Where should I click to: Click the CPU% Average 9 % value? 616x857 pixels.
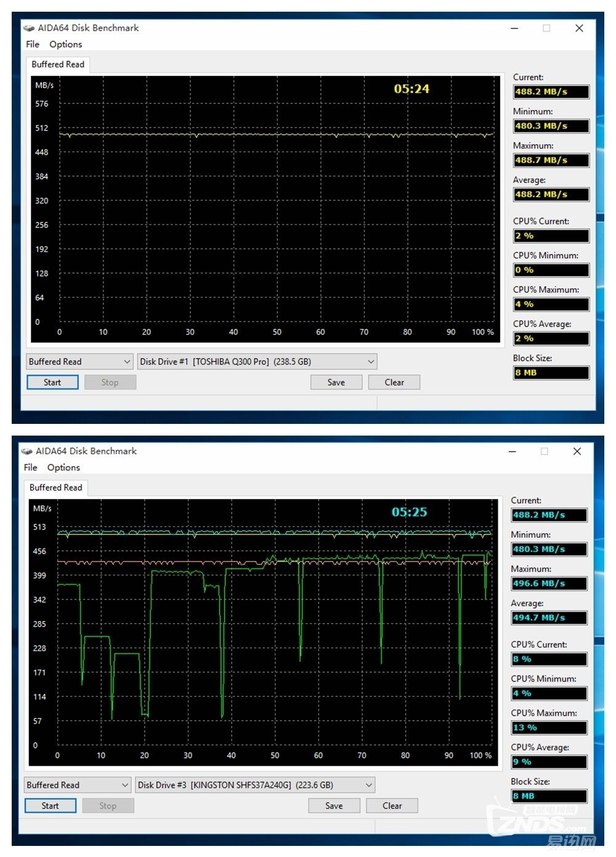(x=549, y=762)
